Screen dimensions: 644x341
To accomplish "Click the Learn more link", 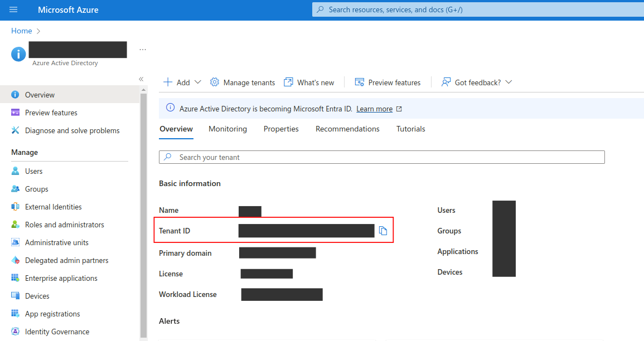I will pyautogui.click(x=374, y=109).
